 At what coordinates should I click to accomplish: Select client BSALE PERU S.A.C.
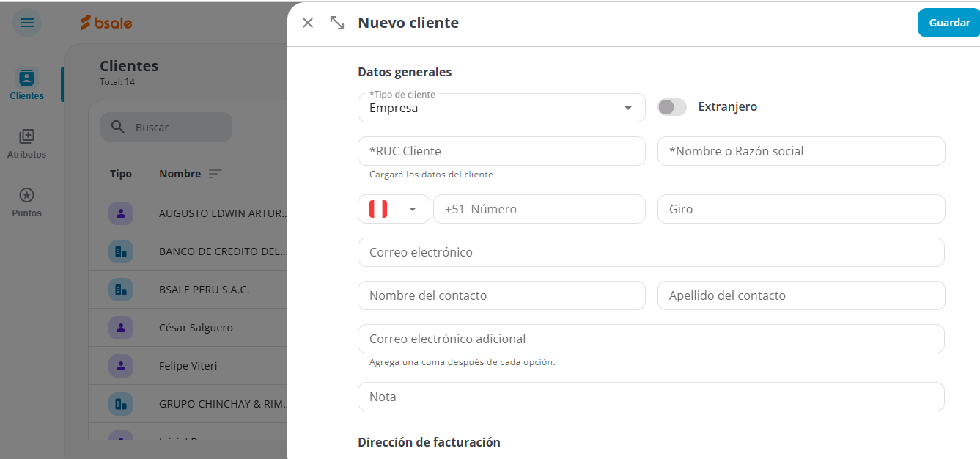pos(205,290)
